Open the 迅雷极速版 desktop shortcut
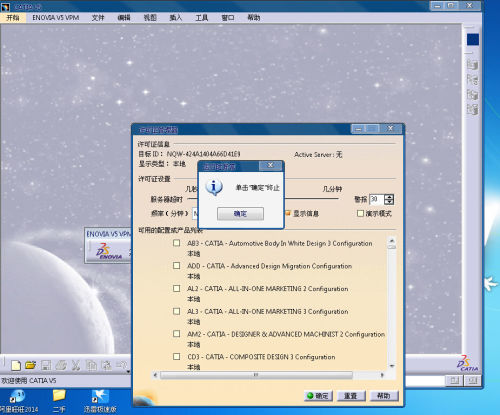The height and width of the screenshot is (415, 500). click(100, 401)
